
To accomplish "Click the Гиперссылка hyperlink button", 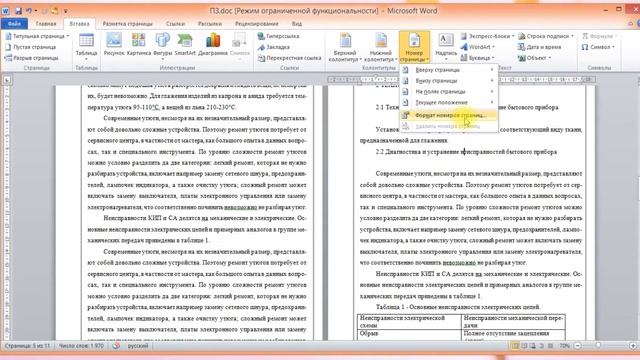I will pyautogui.click(x=278, y=36).
